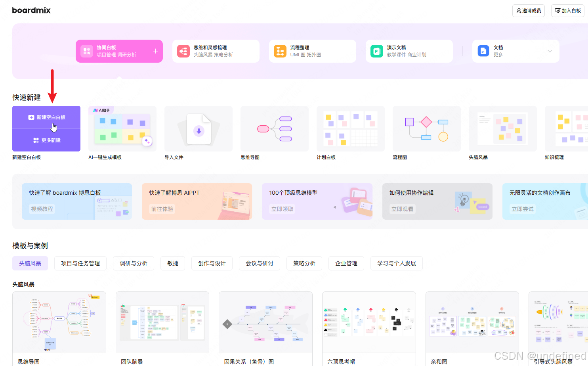
Task: Open the 思维和灵感梳理 card
Action: [216, 51]
